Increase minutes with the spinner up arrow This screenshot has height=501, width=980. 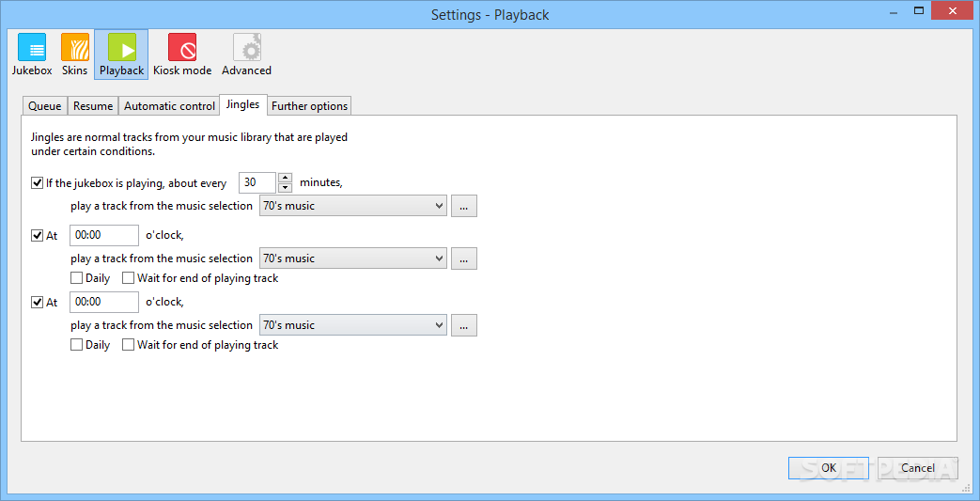coord(285,178)
